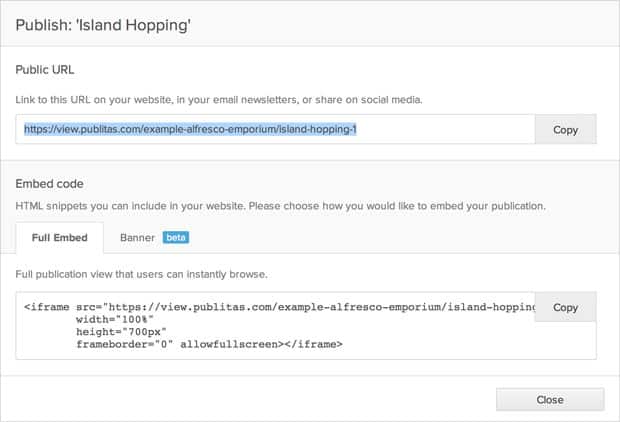Click the iframe src line in embed code
Screen dimensions: 620x422
coord(280,308)
